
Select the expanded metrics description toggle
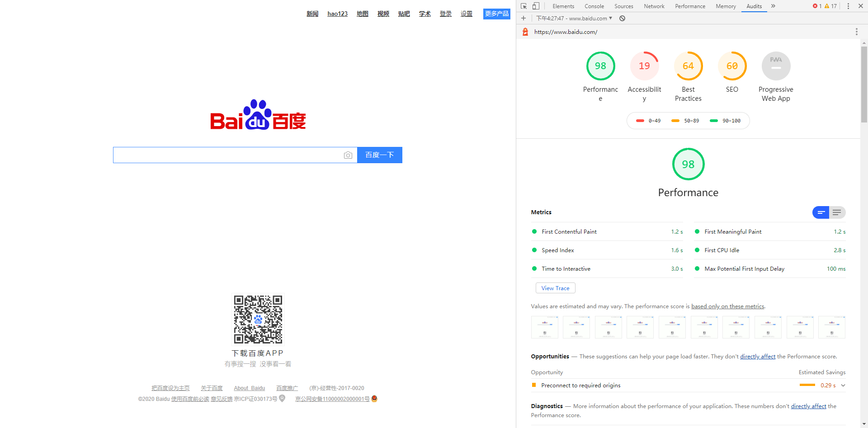tap(837, 212)
